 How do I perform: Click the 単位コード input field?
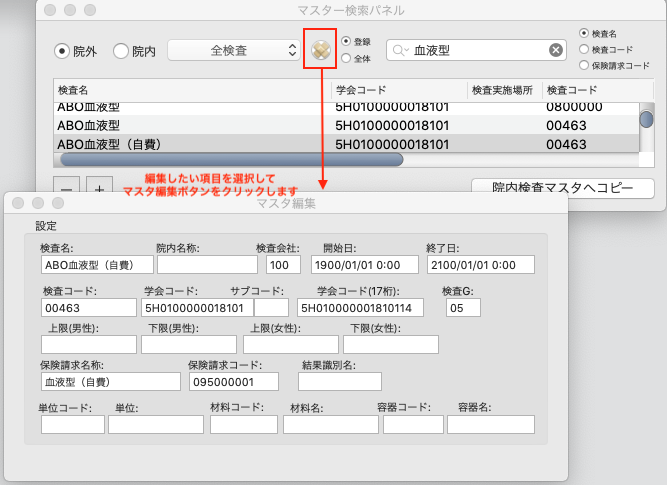tap(73, 425)
